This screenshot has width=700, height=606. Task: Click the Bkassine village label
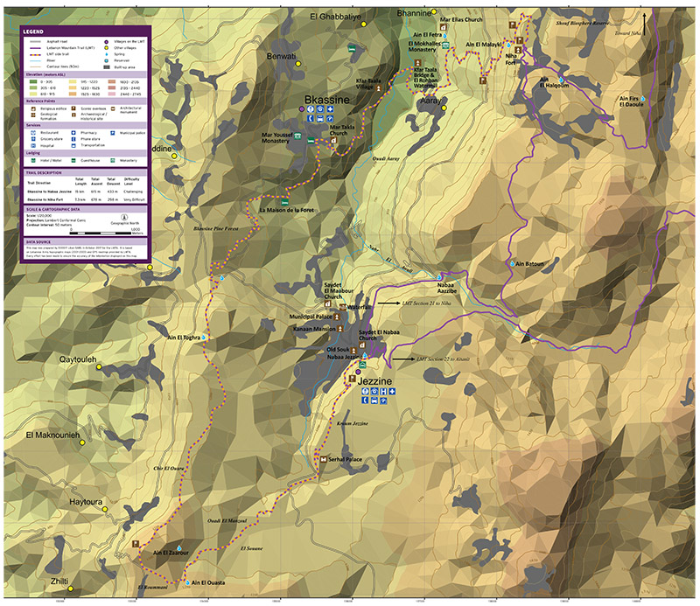(327, 101)
